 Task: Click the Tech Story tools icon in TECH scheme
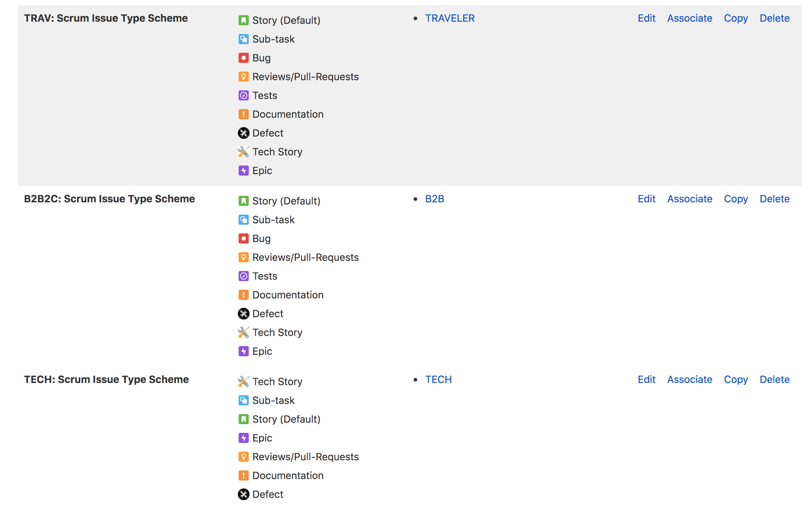[x=243, y=382]
